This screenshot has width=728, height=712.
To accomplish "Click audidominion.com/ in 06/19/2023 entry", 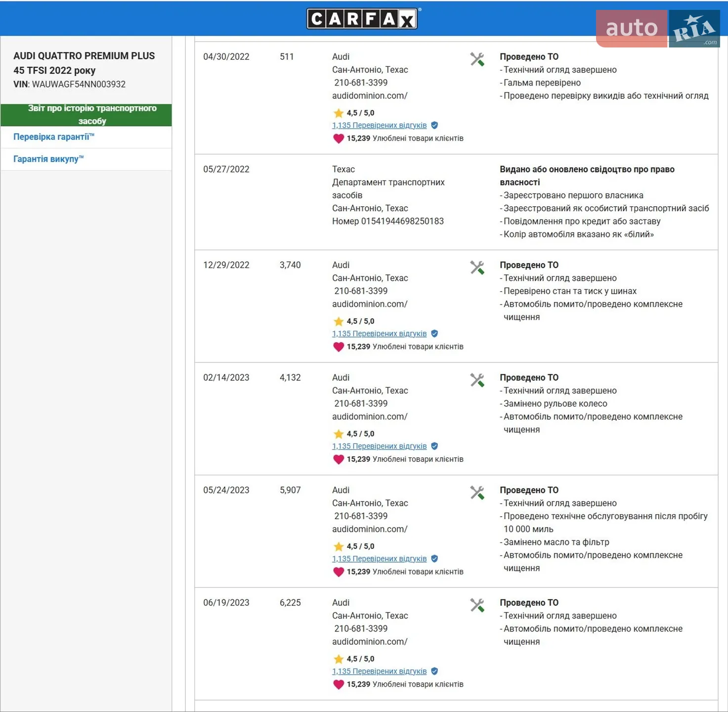I will [370, 642].
